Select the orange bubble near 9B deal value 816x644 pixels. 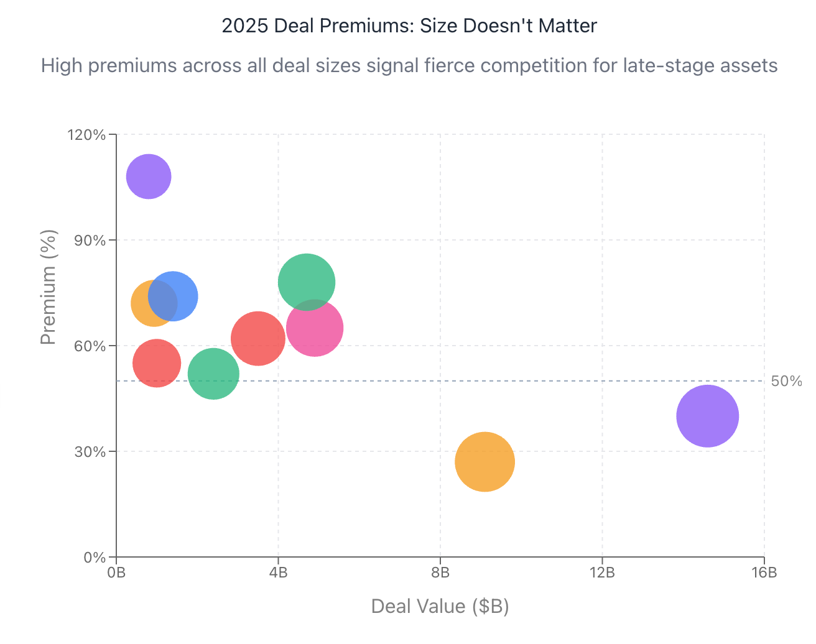point(484,461)
